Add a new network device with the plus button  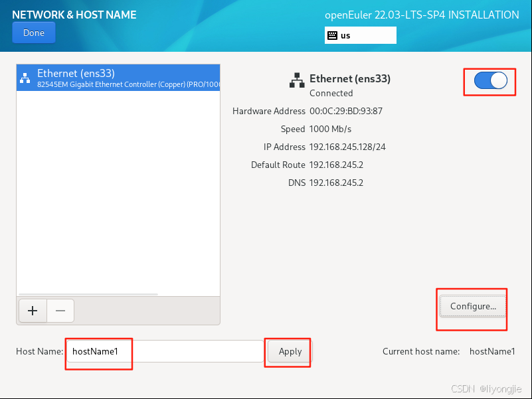33,311
